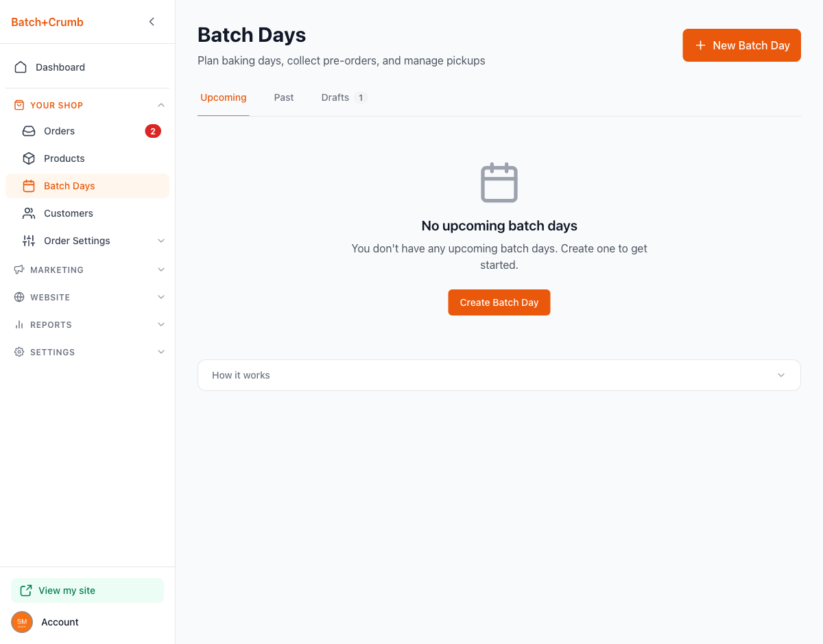Screen dimensions: 823x644
Task: Expand the Order Settings submenu chevron
Action: click(161, 241)
